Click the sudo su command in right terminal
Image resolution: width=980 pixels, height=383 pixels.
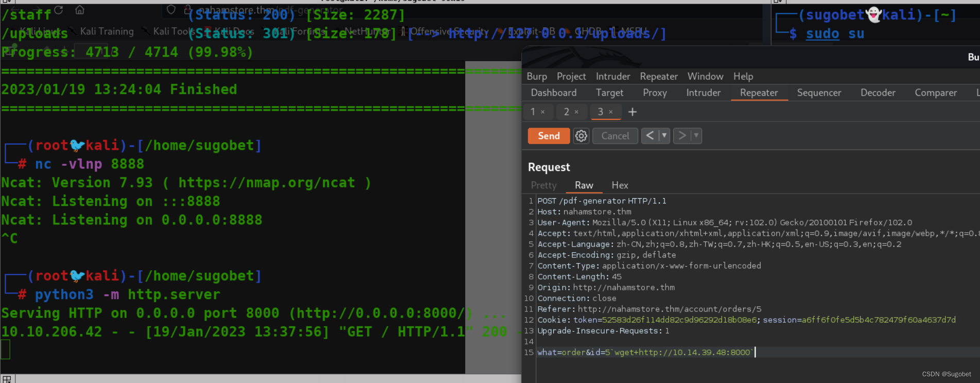[835, 34]
